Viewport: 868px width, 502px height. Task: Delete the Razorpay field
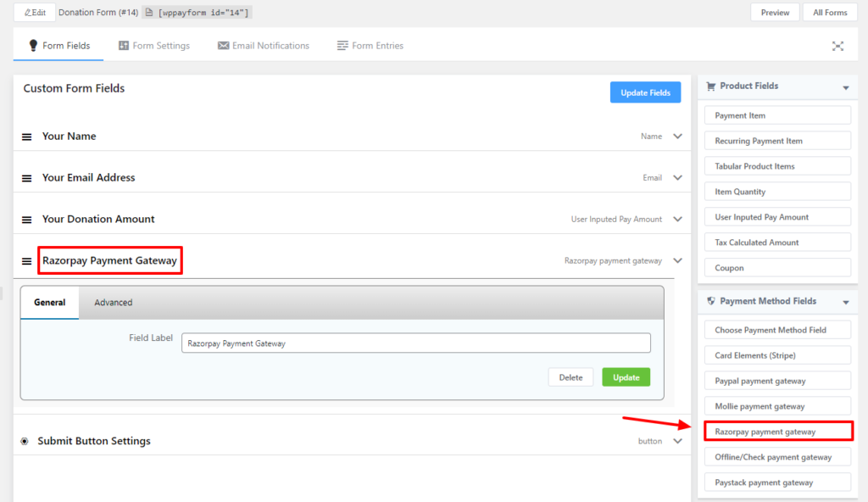pyautogui.click(x=570, y=377)
